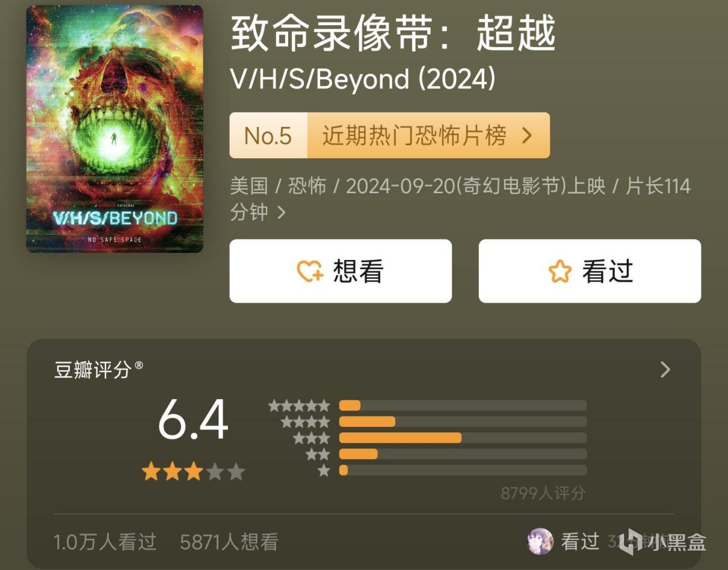The height and width of the screenshot is (570, 728).
Task: Tap the No.5 rank badge
Action: tap(268, 136)
